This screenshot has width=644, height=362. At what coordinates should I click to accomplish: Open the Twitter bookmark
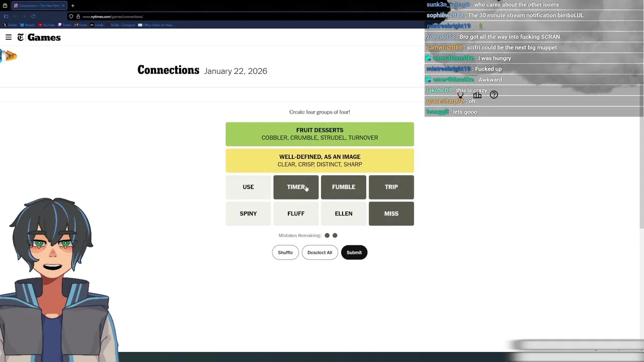10,25
